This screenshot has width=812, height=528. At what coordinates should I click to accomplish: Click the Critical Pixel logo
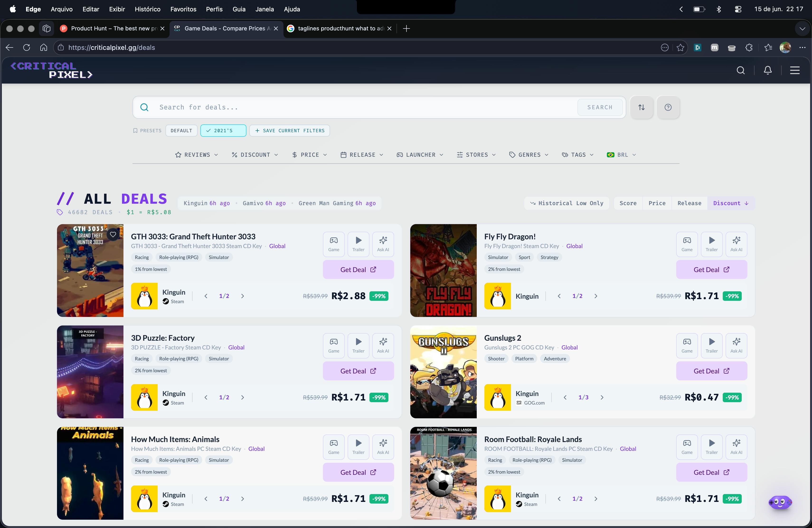(52, 70)
